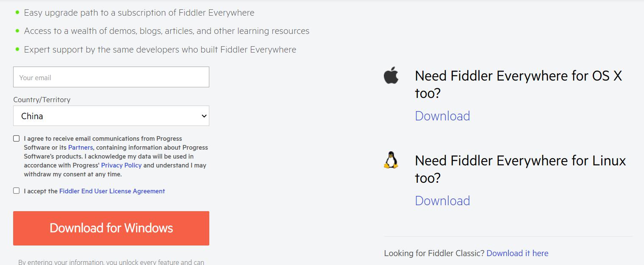This screenshot has width=644, height=265.
Task: Click the green bullet beside Expert support
Action: 17,48
